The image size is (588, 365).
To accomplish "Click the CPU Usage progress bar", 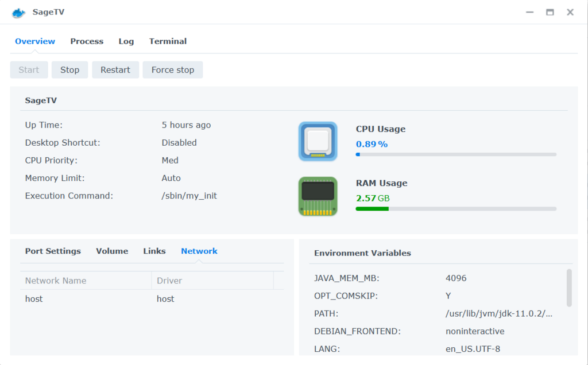I will pos(456,154).
